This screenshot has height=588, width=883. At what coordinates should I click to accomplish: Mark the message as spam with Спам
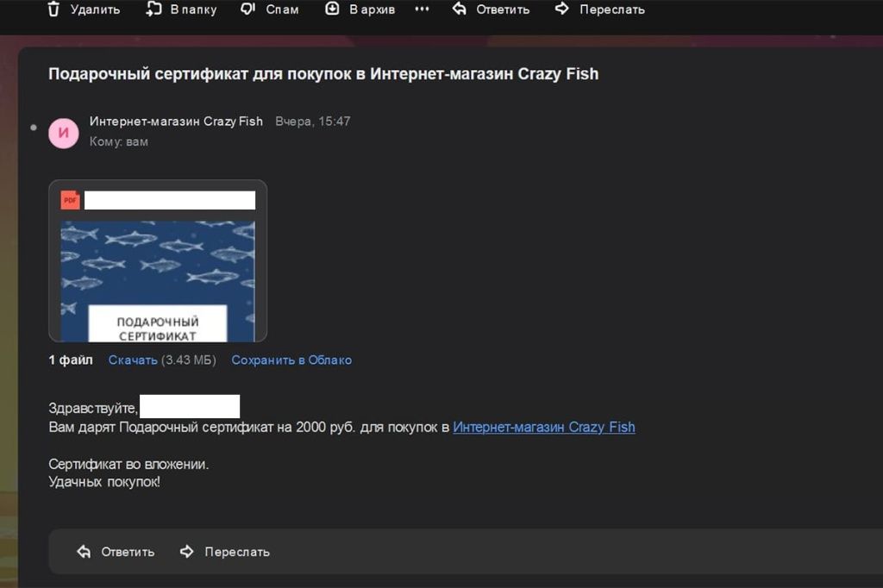coord(248,9)
